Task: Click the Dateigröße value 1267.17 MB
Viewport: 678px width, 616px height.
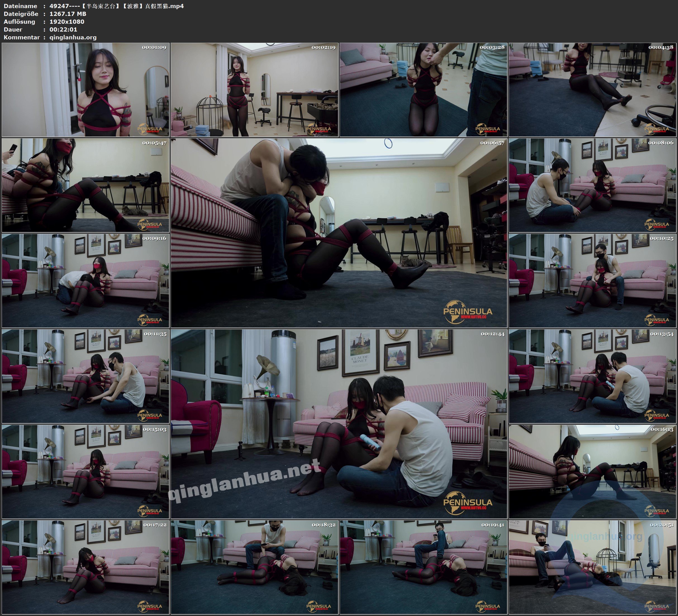Action: tap(68, 14)
